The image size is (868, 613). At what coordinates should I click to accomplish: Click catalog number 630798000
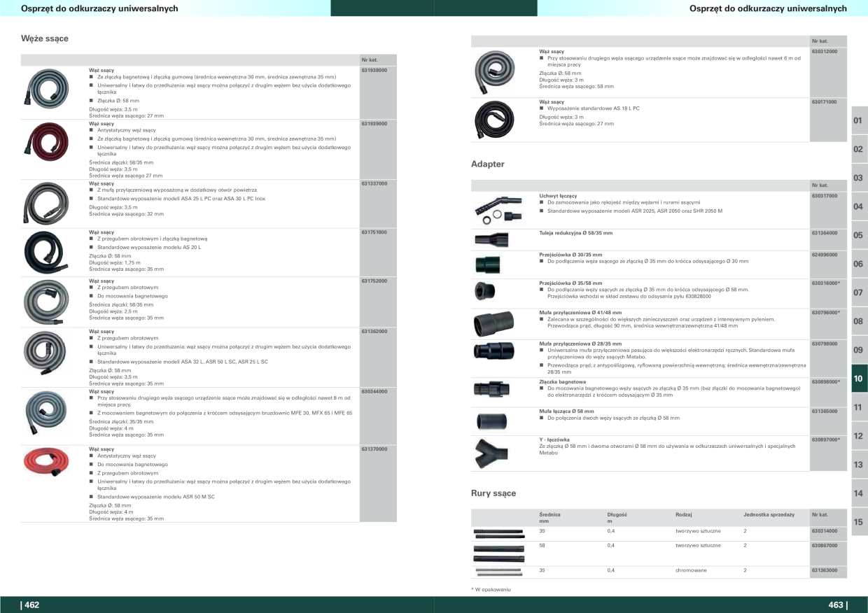click(x=825, y=344)
